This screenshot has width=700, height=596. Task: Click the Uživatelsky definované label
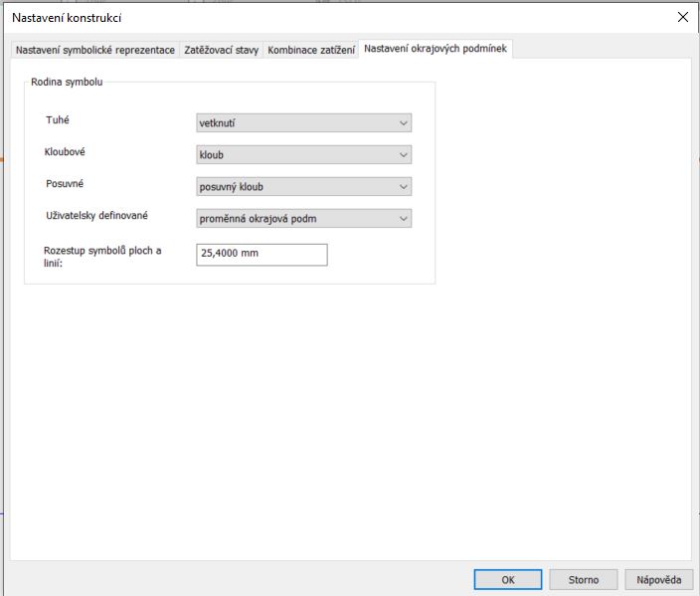96,215
